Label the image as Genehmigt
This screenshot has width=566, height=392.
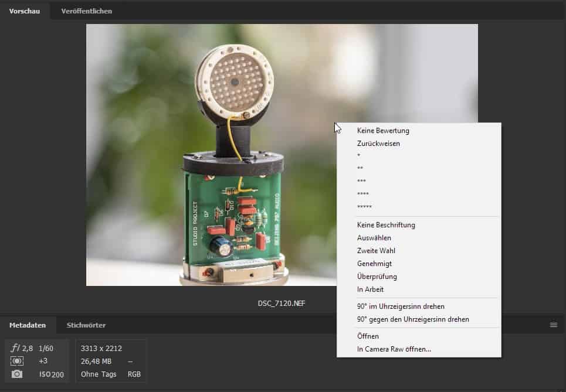(x=374, y=264)
